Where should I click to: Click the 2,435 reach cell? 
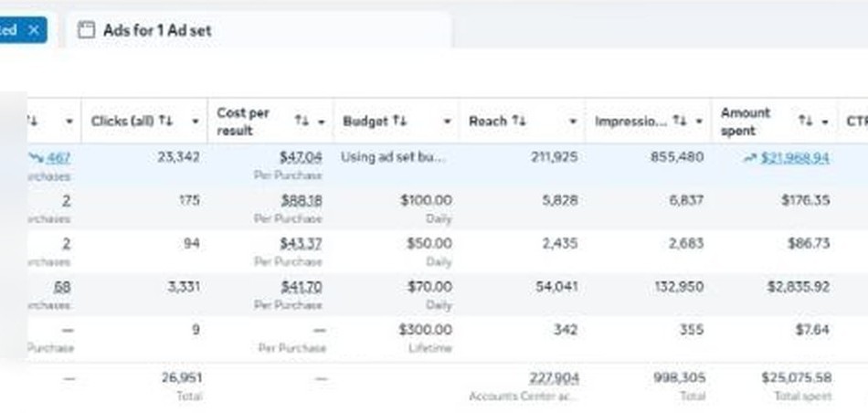[560, 244]
